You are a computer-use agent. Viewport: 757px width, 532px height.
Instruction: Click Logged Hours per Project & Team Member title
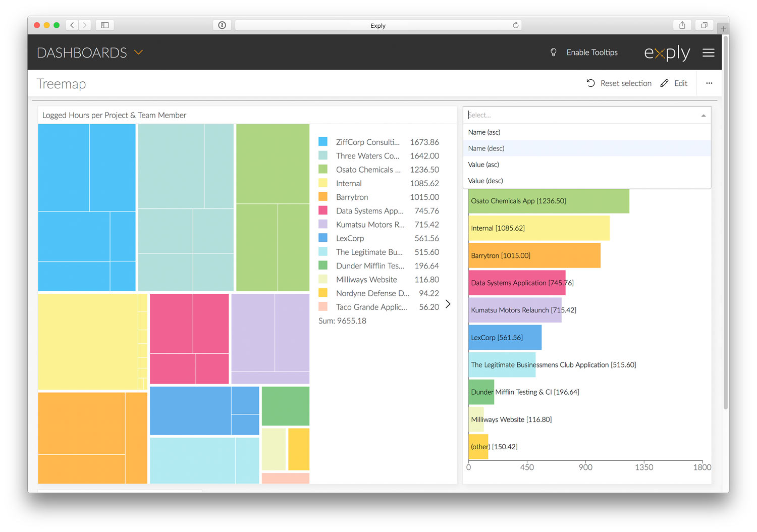pos(114,115)
